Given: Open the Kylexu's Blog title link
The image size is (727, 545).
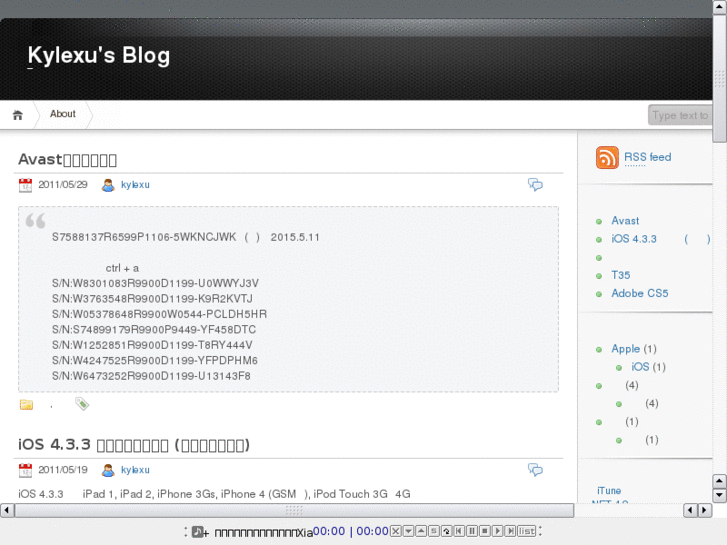Looking at the screenshot, I should point(99,55).
